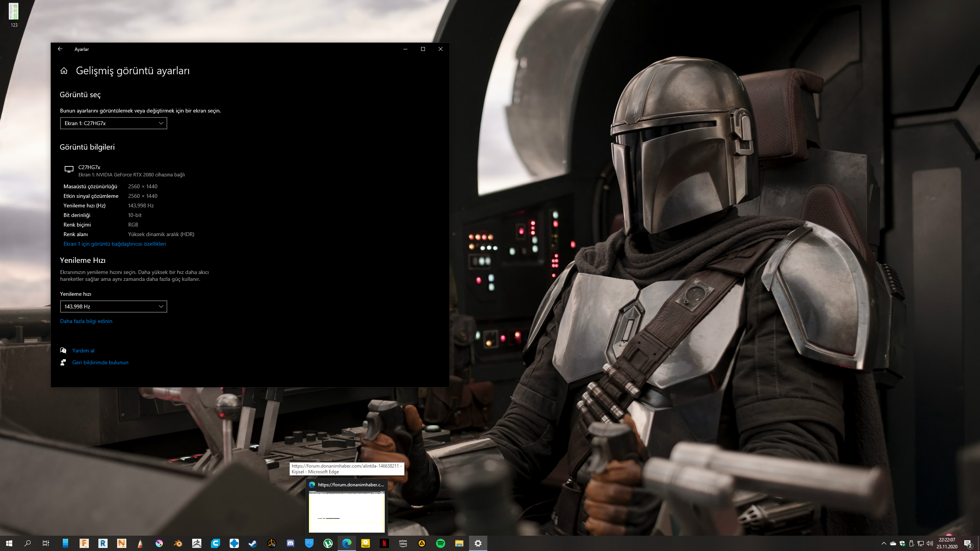
Task: Launch Revit from the taskbar
Action: click(103, 543)
